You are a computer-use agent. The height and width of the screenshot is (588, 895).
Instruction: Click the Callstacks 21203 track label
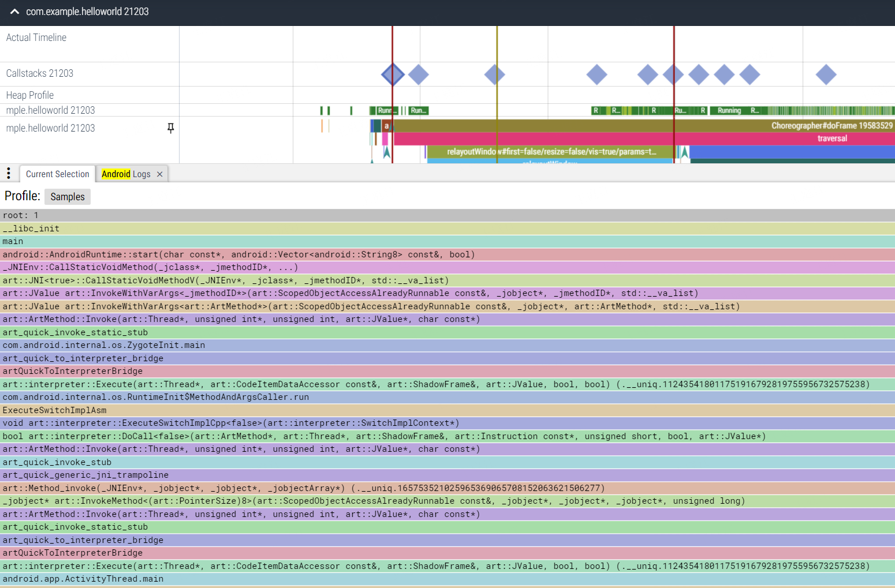tap(40, 73)
